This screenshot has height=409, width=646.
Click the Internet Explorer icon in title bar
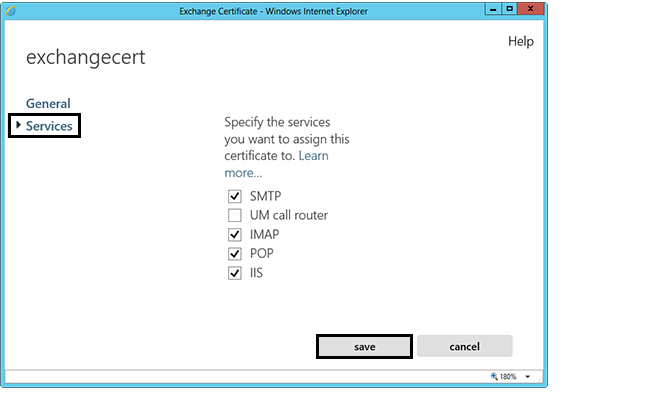tap(11, 11)
